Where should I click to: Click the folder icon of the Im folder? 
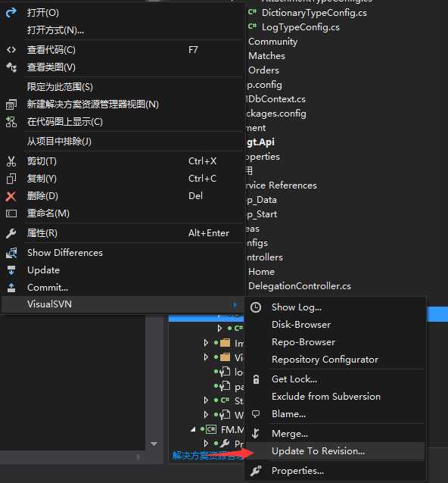point(225,343)
